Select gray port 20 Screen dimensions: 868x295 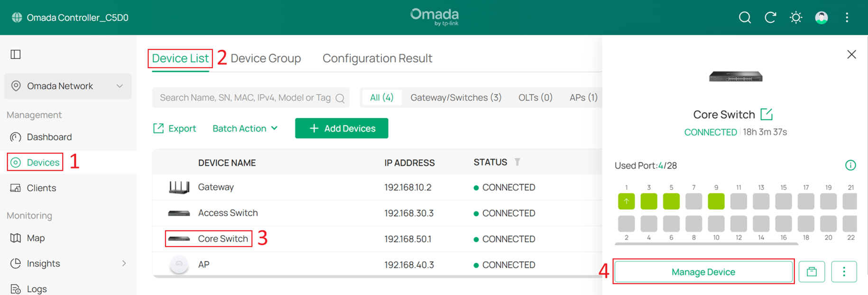pos(829,223)
